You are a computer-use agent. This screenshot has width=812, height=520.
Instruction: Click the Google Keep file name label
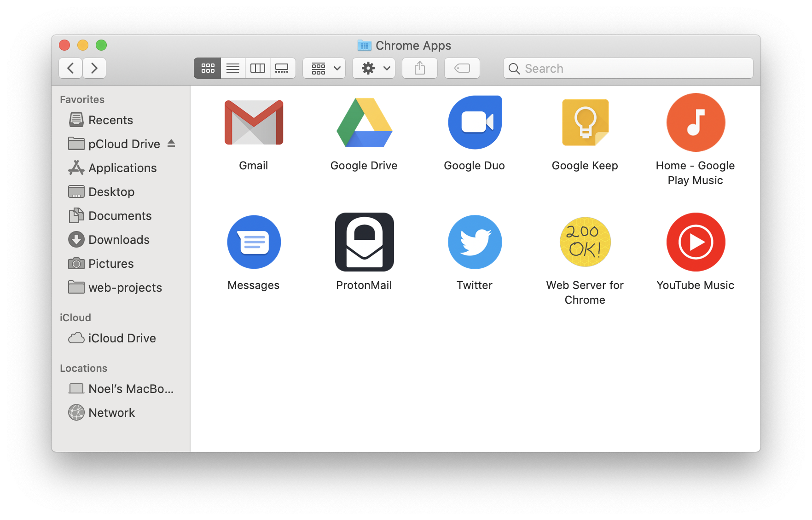click(x=585, y=166)
